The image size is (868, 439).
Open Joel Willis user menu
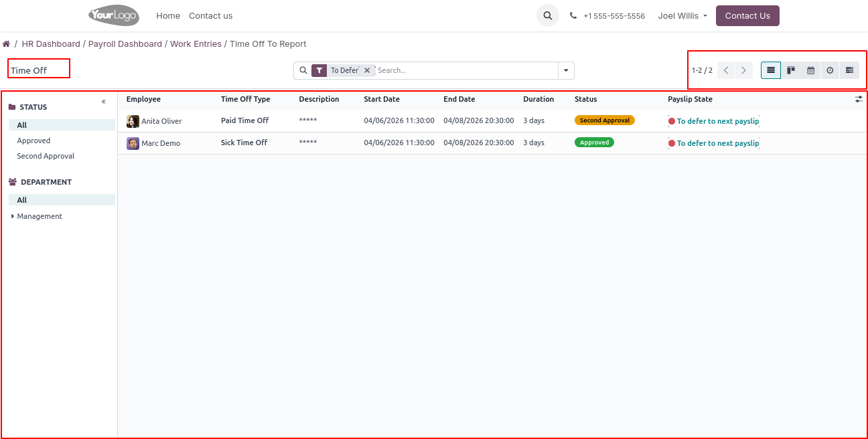(x=682, y=15)
